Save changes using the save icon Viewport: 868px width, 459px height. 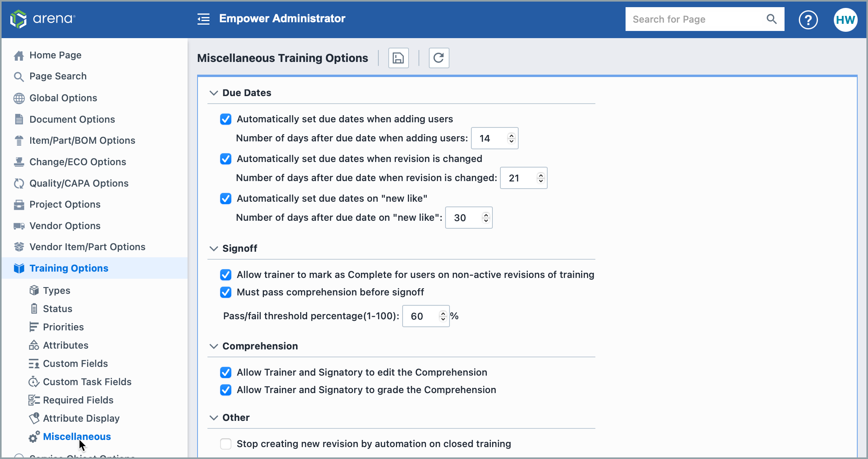[x=398, y=58]
